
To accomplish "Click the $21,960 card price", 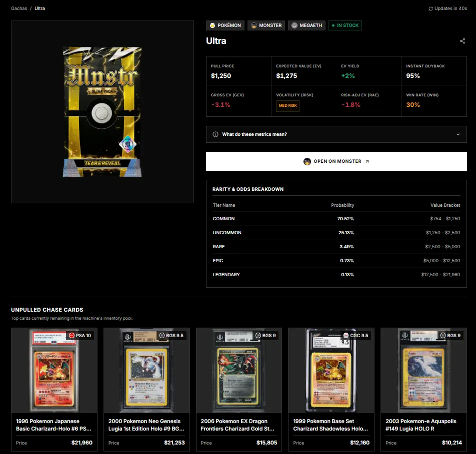I will pos(81,443).
